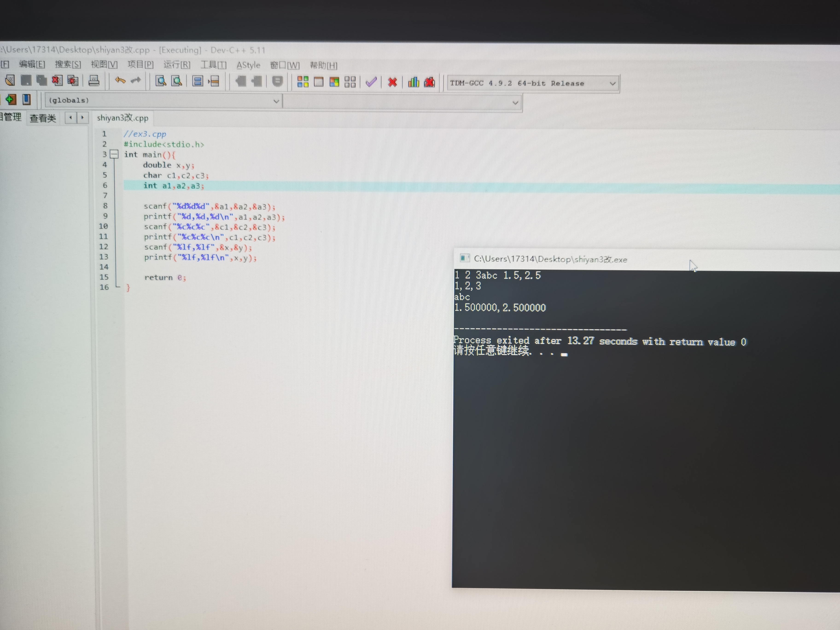840x630 pixels.
Task: Click the red X stop execution icon
Action: click(x=392, y=82)
